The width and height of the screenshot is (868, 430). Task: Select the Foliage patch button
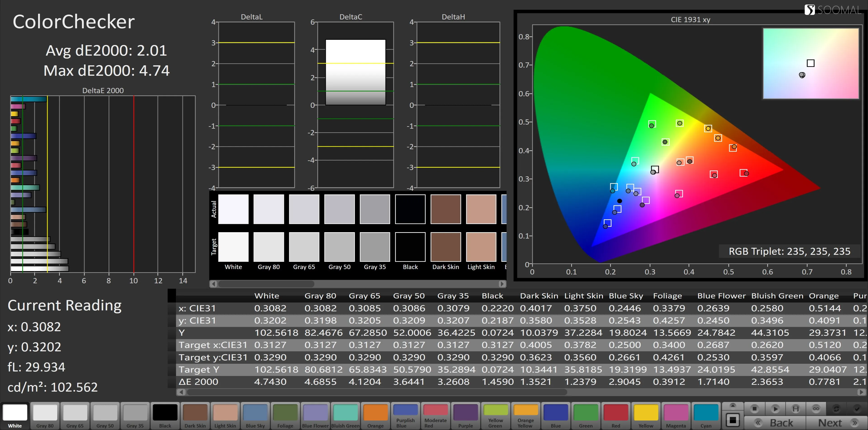[x=285, y=416]
